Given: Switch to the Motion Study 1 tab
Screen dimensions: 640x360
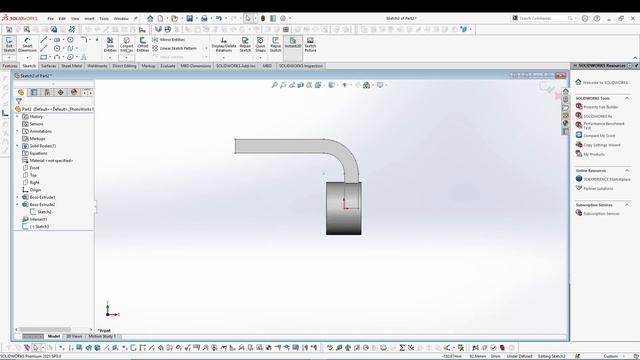Looking at the screenshot, I should pos(102,336).
